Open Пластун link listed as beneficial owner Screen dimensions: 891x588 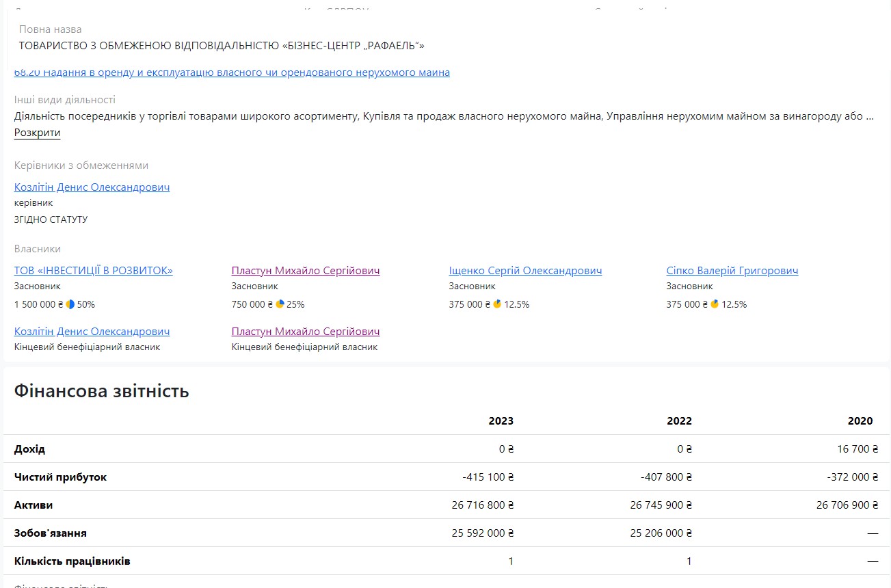tap(305, 332)
